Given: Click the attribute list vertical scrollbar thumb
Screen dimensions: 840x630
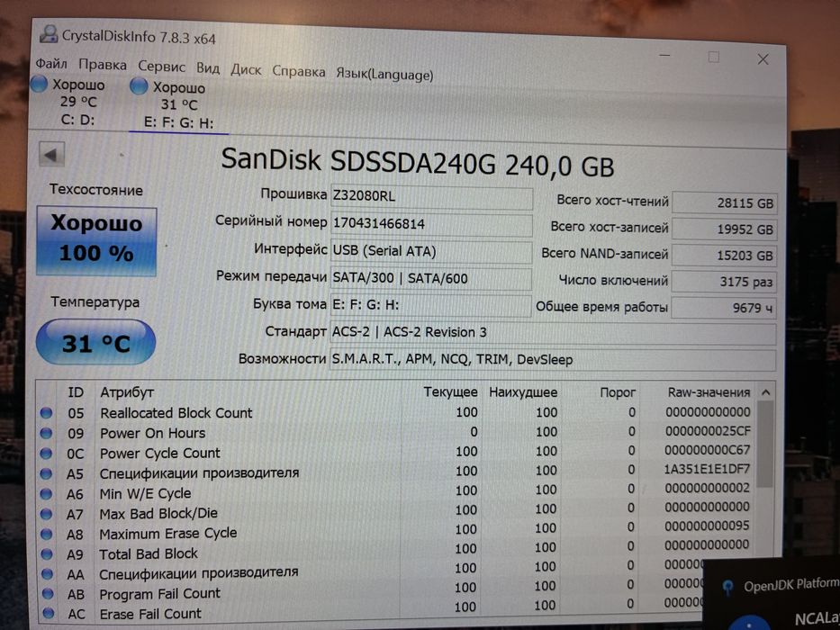Looking at the screenshot, I should coord(765,444).
